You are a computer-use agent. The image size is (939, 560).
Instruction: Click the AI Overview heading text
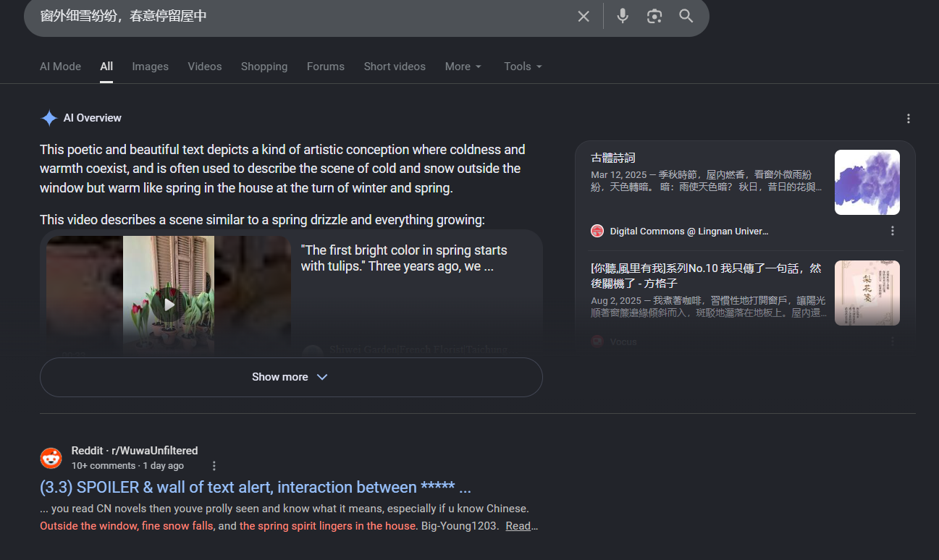[x=93, y=118]
